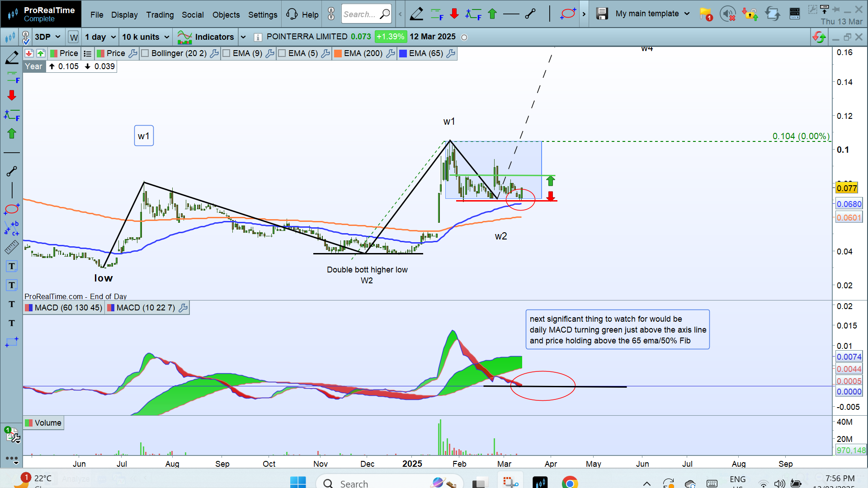This screenshot has width=868, height=488.
Task: Collapse drawing tools with left chevron
Action: coord(400,14)
